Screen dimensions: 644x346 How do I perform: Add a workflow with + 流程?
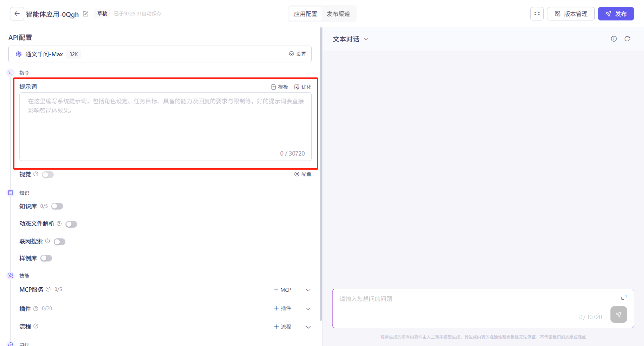pyautogui.click(x=282, y=327)
